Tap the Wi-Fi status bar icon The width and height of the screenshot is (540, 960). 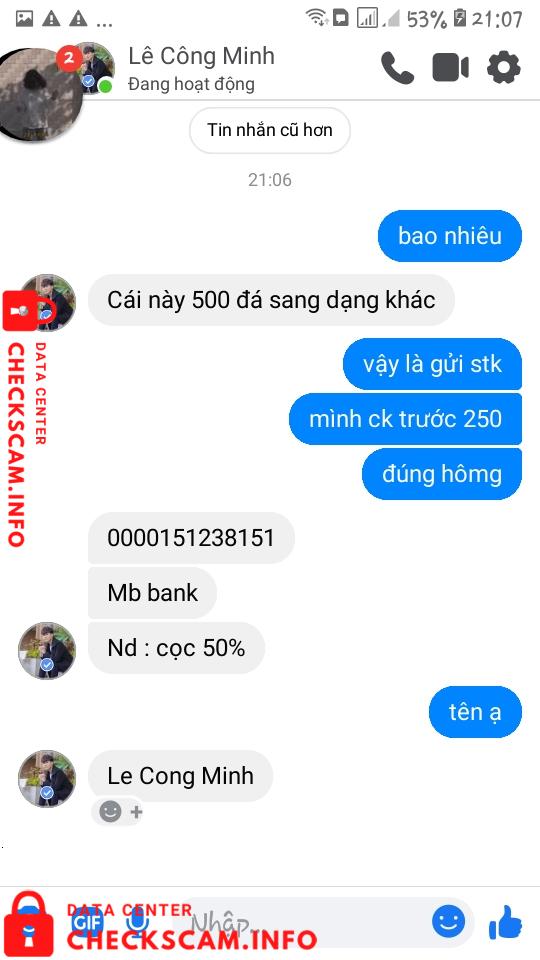pos(317,18)
